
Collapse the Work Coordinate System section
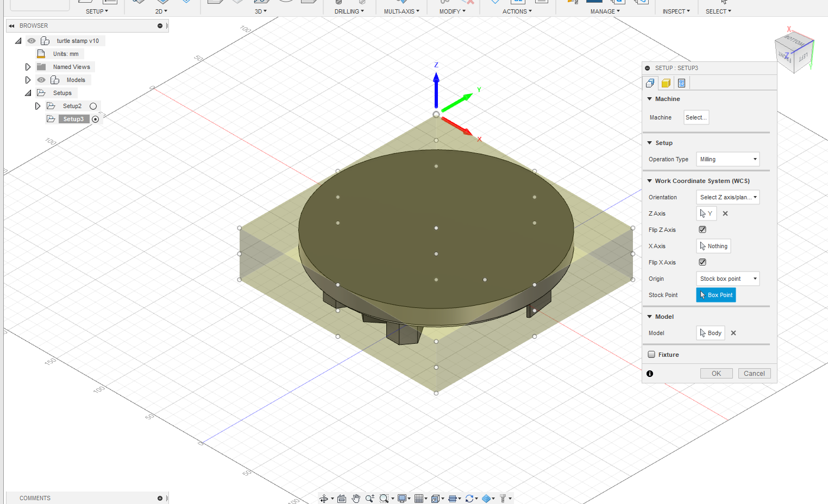click(x=650, y=181)
